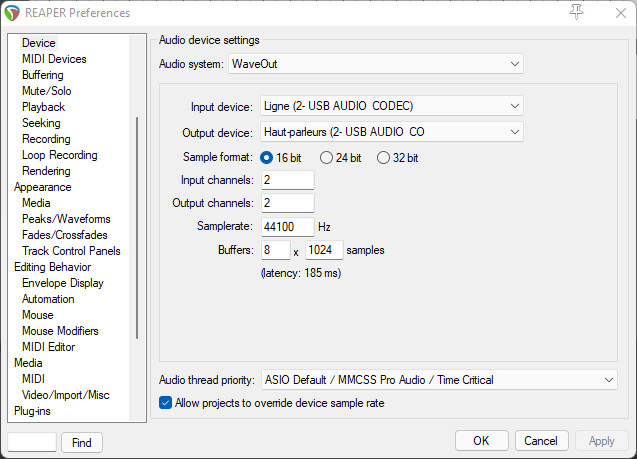The image size is (637, 459).
Task: Click the Cancel button
Action: coord(540,441)
